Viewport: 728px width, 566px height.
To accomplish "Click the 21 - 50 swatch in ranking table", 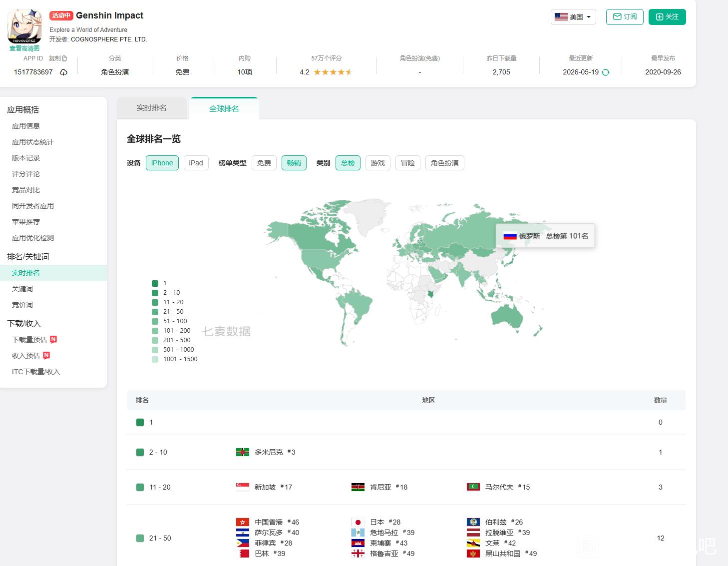I will [140, 538].
